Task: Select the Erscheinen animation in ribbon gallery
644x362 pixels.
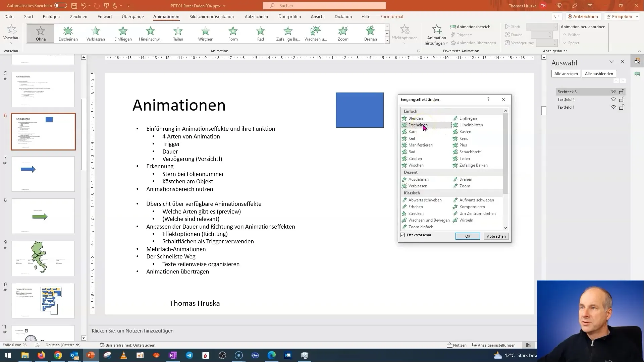Action: (x=68, y=34)
